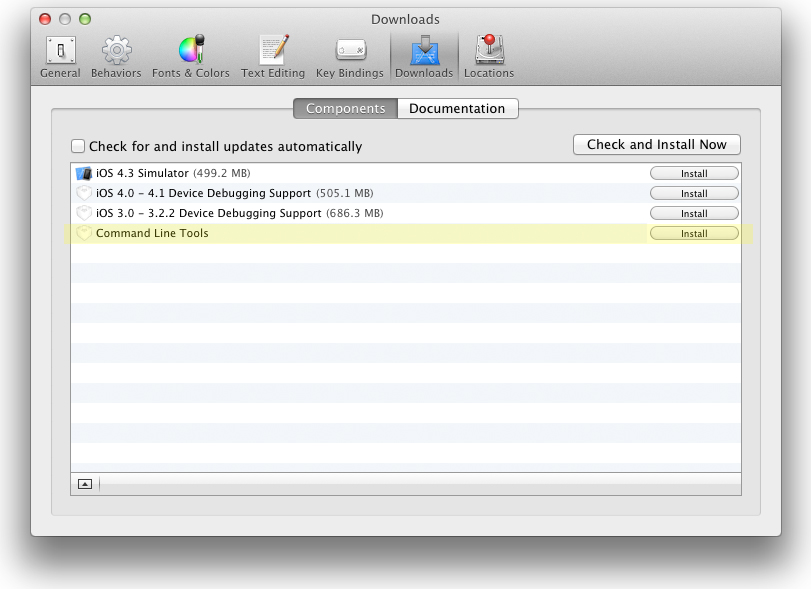Install iOS 3.0 – 3.2.2 Device Debugging Support
The image size is (811, 589).
point(694,213)
